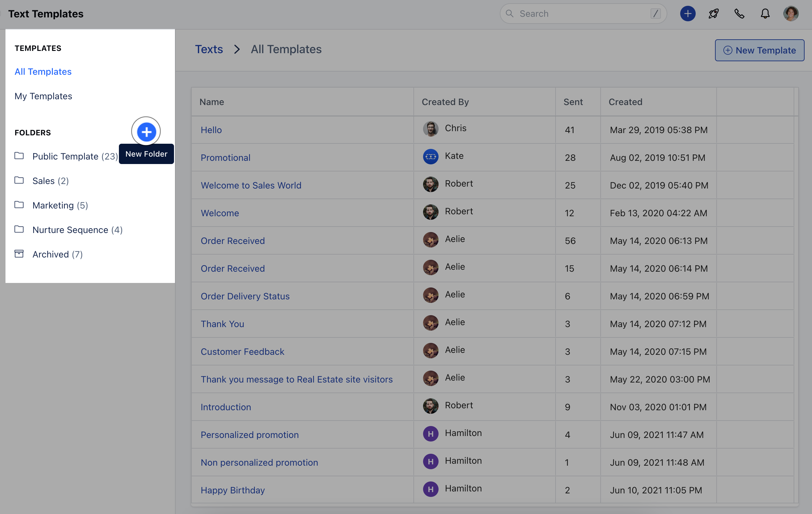Select the All Templates sidebar item

click(x=43, y=72)
